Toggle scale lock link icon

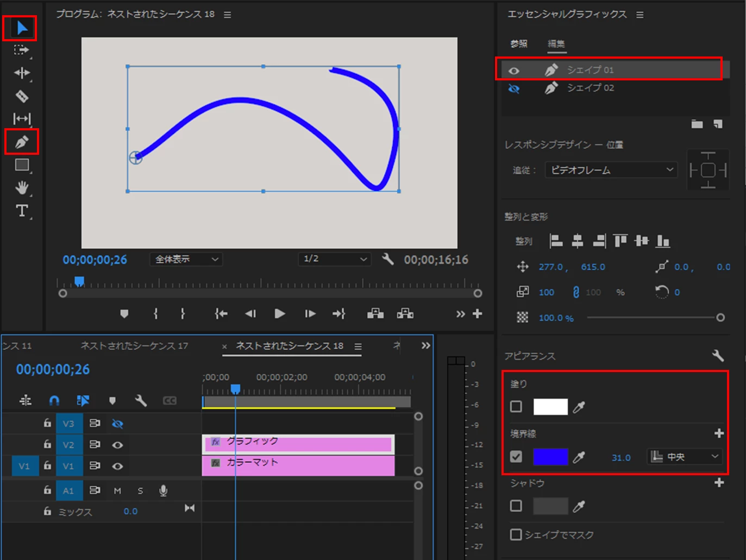[576, 292]
